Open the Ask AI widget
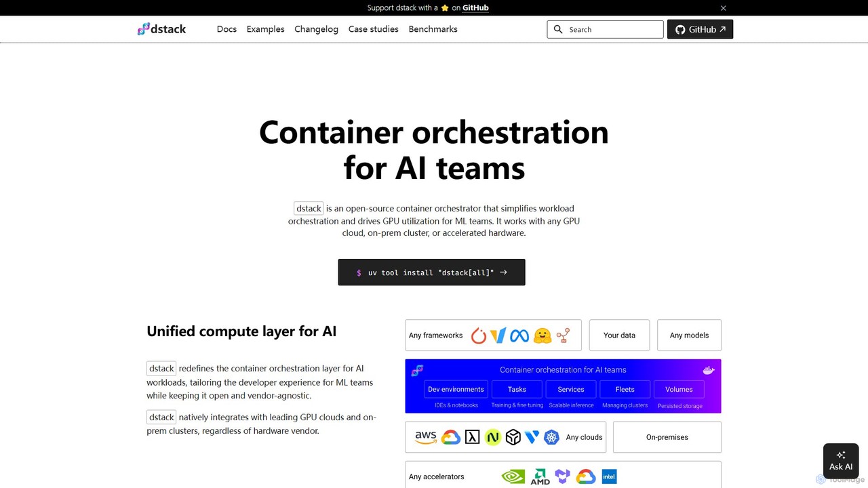 tap(841, 461)
